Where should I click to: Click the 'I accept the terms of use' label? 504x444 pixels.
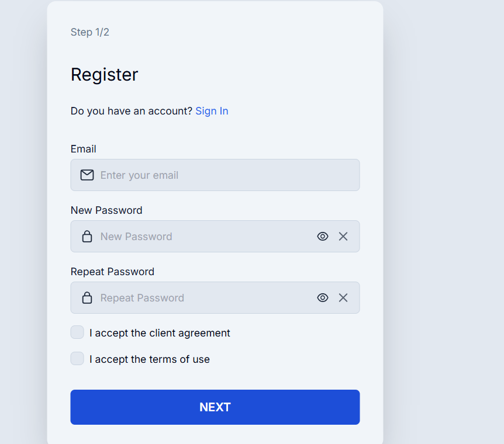pyautogui.click(x=150, y=359)
